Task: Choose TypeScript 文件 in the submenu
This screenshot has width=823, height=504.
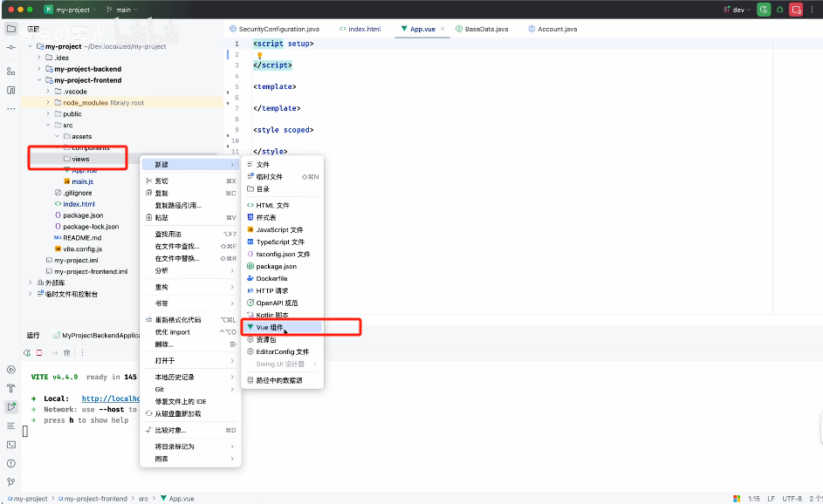Action: tap(282, 242)
